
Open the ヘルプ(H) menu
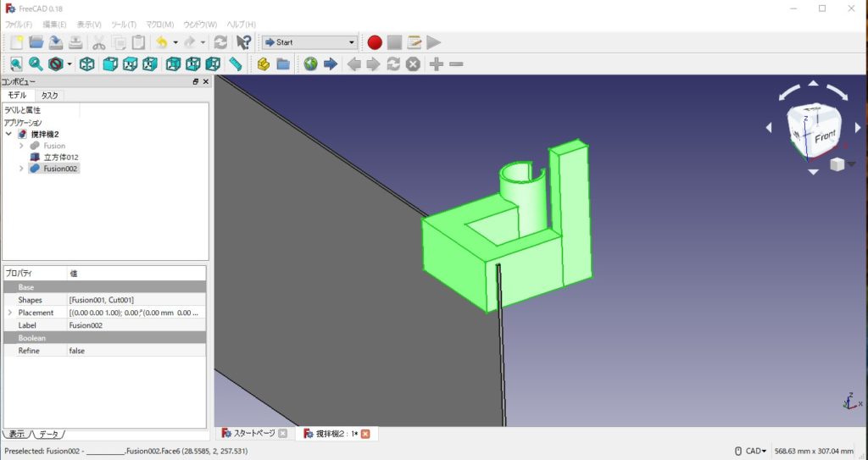coord(242,25)
